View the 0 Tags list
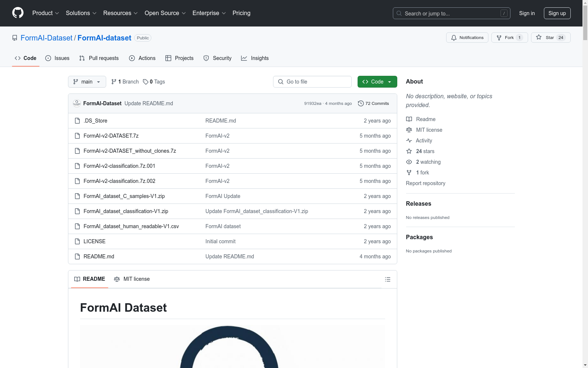 click(154, 82)
